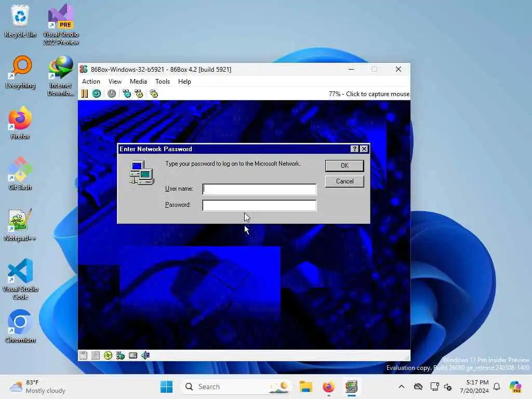The height and width of the screenshot is (399, 532).
Task: Click first floppy drive status icon
Action: coord(83,355)
